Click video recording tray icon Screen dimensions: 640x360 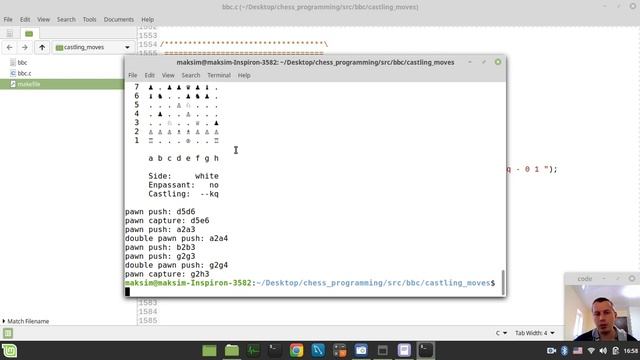tap(551, 351)
